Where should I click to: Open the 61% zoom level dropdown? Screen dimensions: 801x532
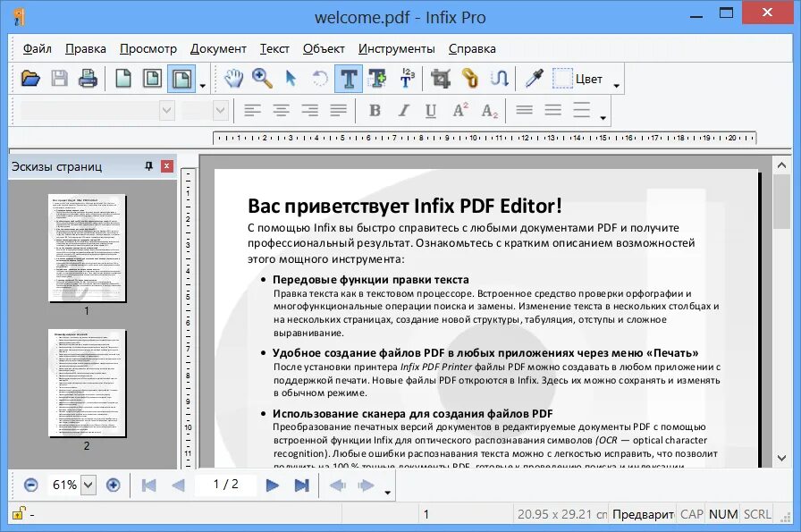[x=89, y=485]
